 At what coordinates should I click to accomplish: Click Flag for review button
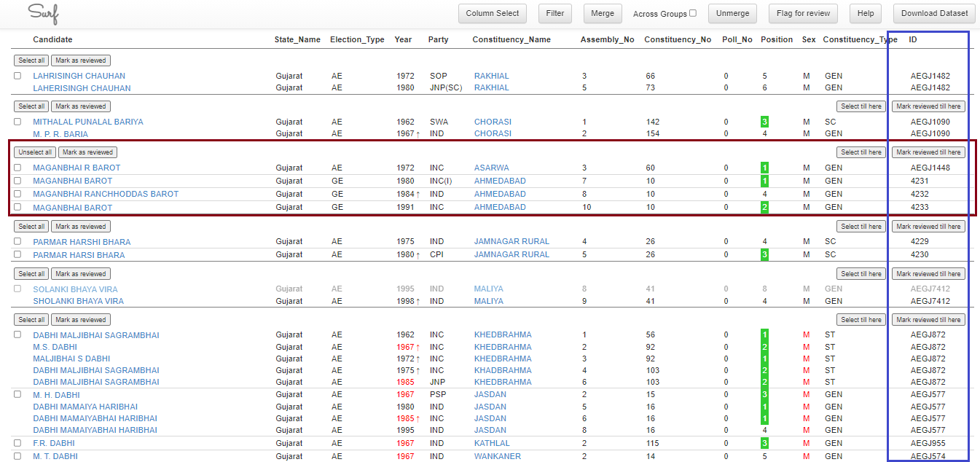[804, 13]
